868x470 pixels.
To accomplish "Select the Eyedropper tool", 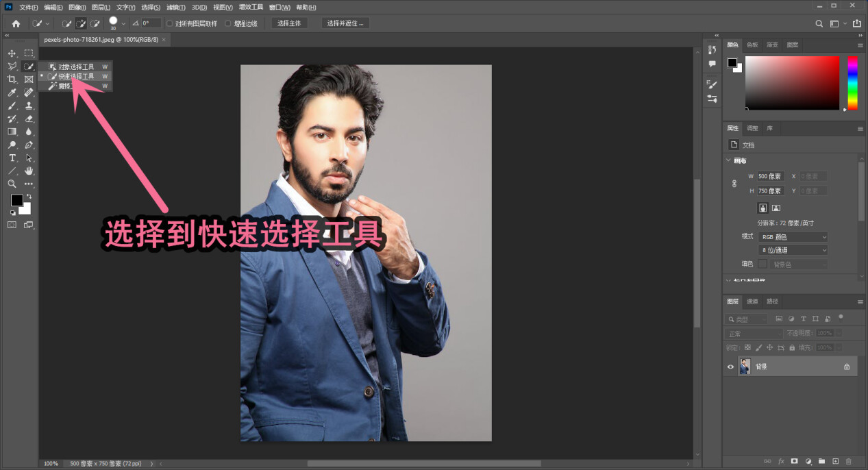I will click(x=12, y=92).
